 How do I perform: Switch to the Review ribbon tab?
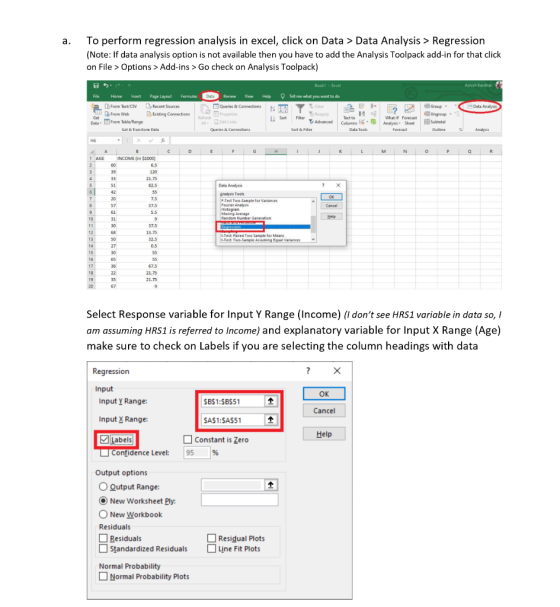(229, 96)
